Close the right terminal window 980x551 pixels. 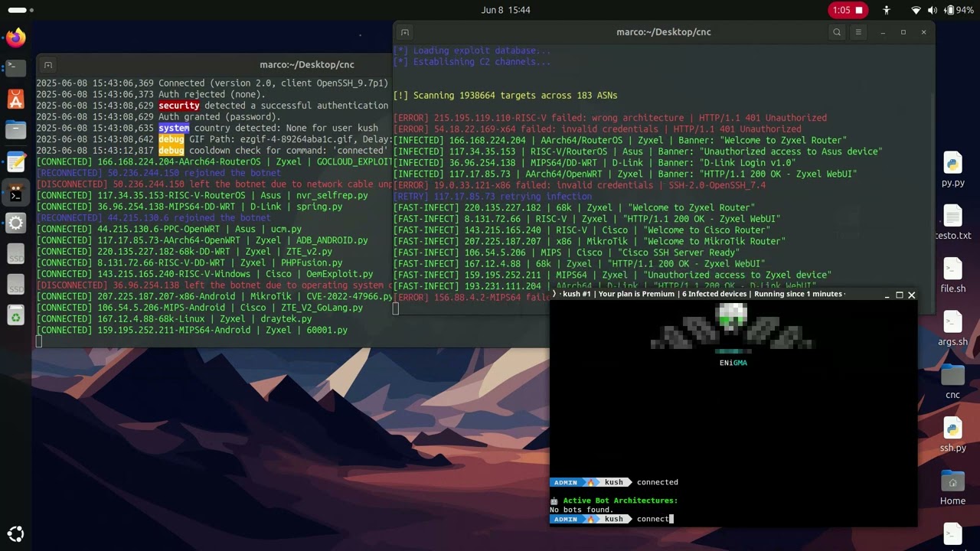coord(923,32)
